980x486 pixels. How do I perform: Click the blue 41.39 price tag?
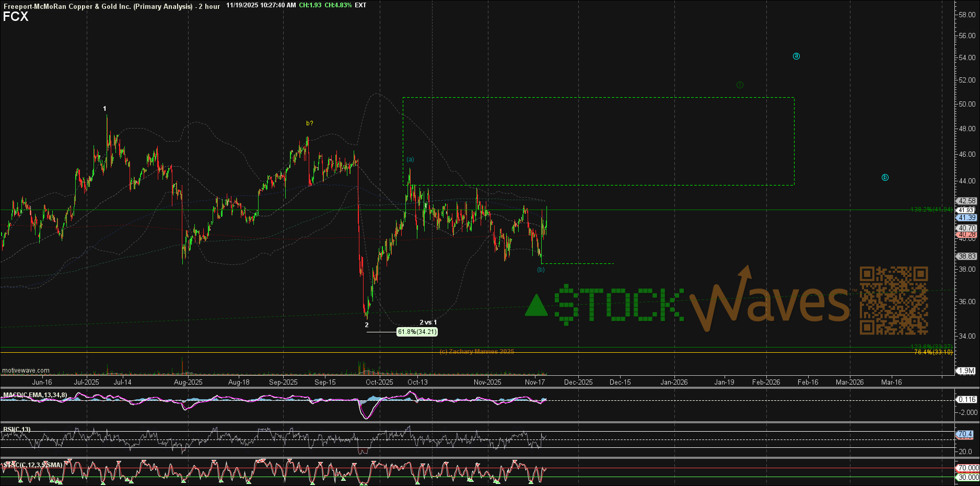click(x=966, y=217)
